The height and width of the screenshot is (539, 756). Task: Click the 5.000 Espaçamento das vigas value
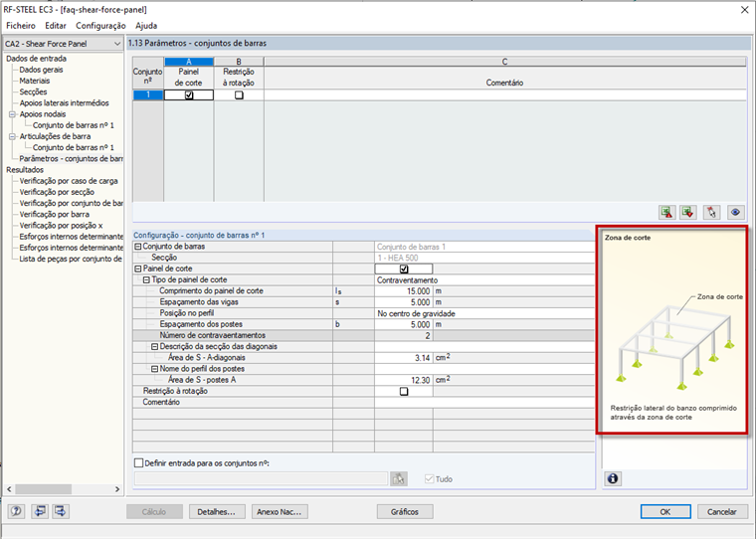(404, 302)
